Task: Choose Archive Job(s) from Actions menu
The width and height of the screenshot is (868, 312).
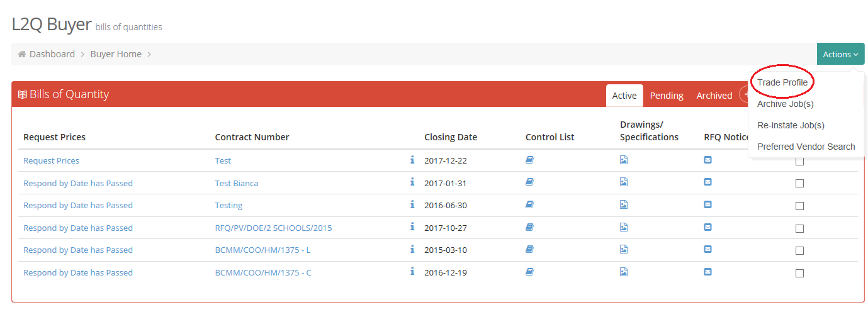Action: (x=786, y=104)
